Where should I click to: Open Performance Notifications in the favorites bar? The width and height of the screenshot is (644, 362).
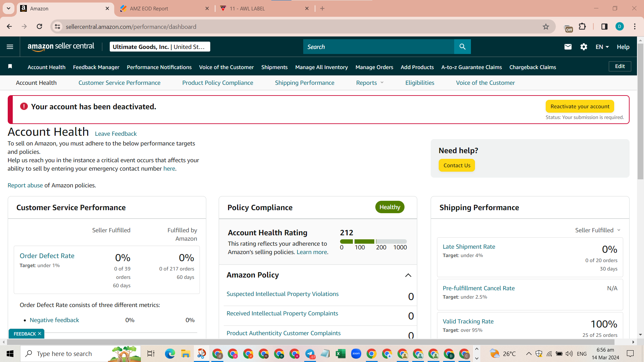159,67
